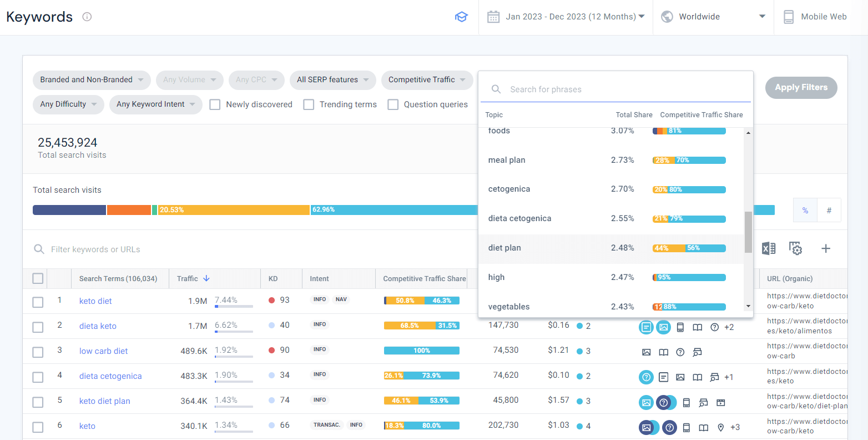Screen dimensions: 868x440
Task: Click the location pin icon in the keto row
Action: 720,427
